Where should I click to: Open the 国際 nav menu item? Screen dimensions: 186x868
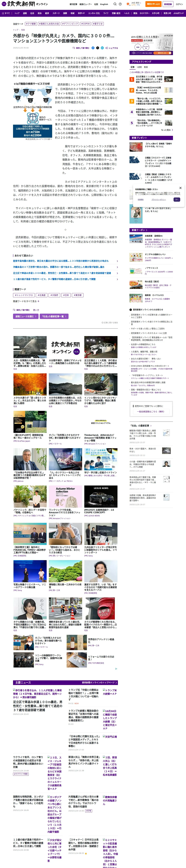65,13
